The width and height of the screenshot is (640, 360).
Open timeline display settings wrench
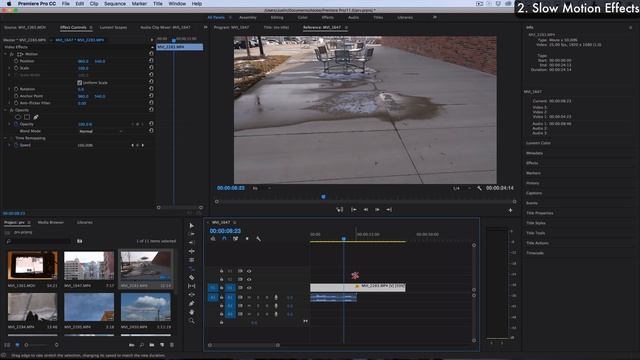tap(258, 239)
